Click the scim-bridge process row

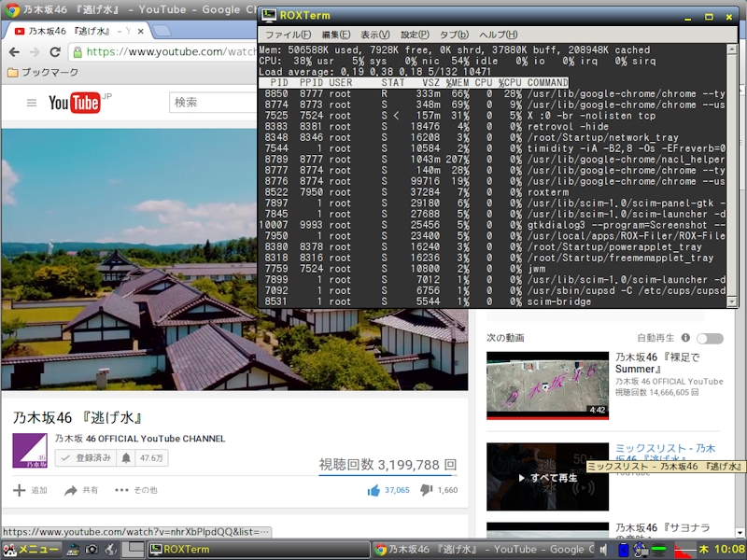pos(493,301)
